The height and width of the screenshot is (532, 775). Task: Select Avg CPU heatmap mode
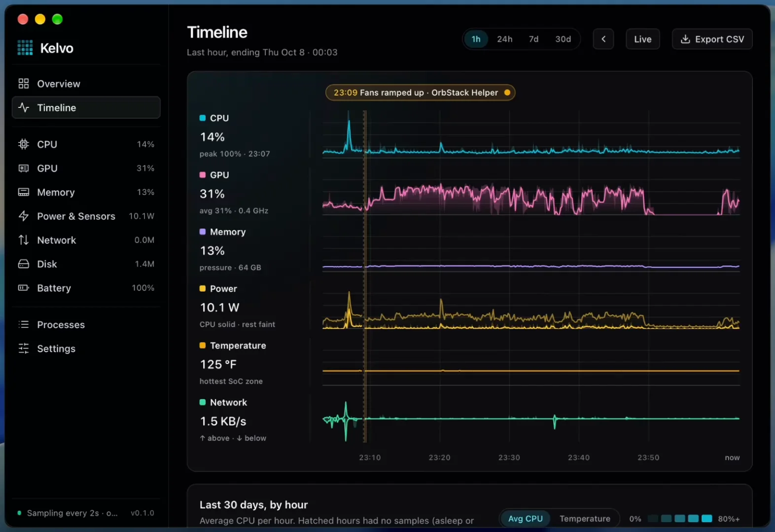[526, 519]
